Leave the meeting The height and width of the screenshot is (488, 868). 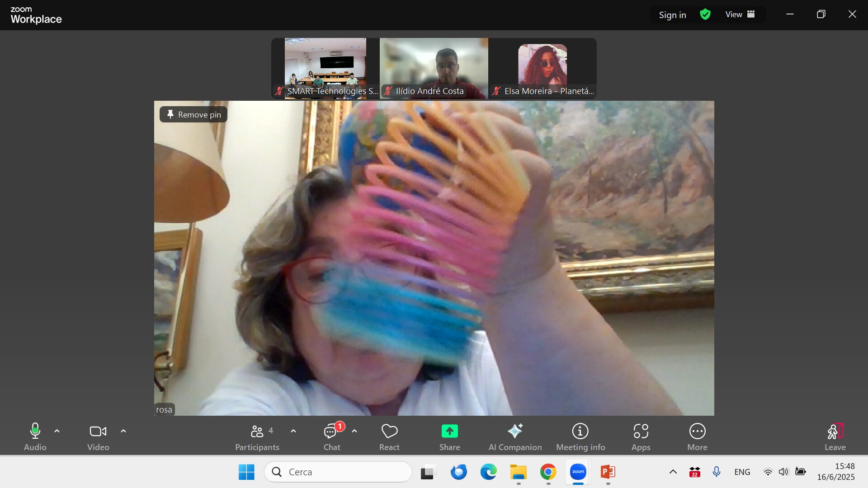click(x=835, y=436)
